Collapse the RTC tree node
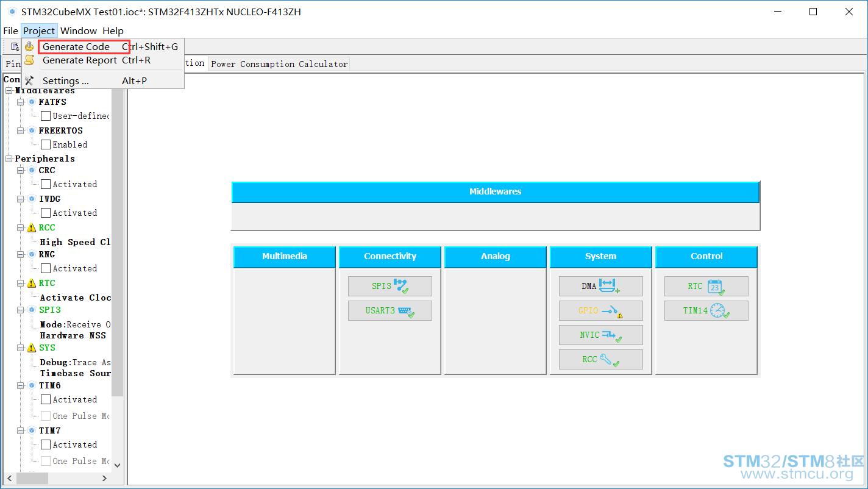This screenshot has height=489, width=868. [x=20, y=283]
